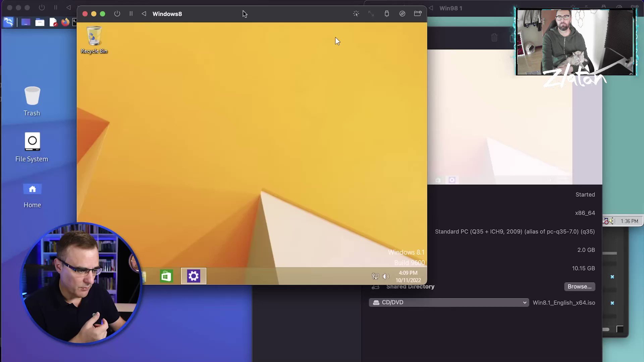This screenshot has width=644, height=362.
Task: Open the Home folder desktop icon
Action: [x=32, y=195]
